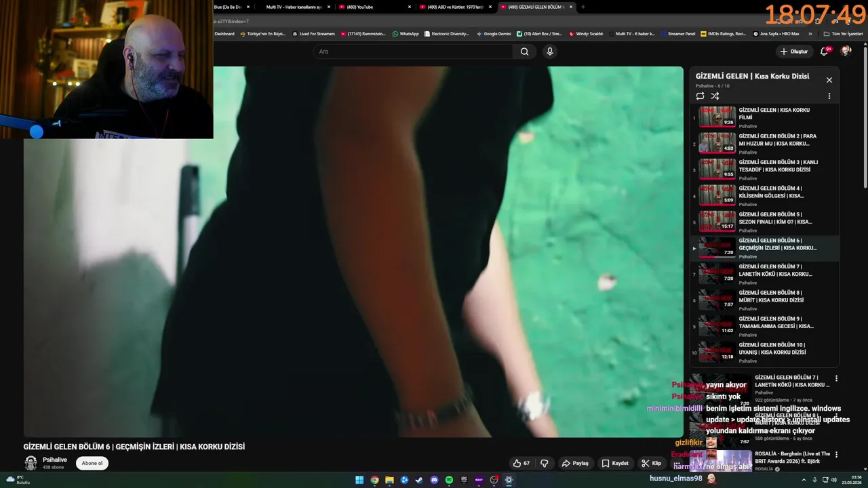
Task: Open the ROSALÍA - Berghain recommended video
Action: [792, 457]
